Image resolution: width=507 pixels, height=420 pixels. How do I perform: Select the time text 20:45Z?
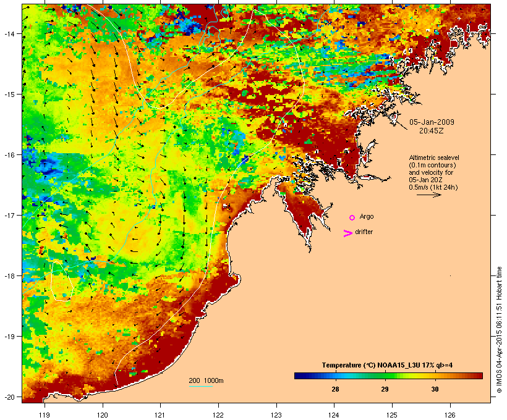(x=432, y=131)
